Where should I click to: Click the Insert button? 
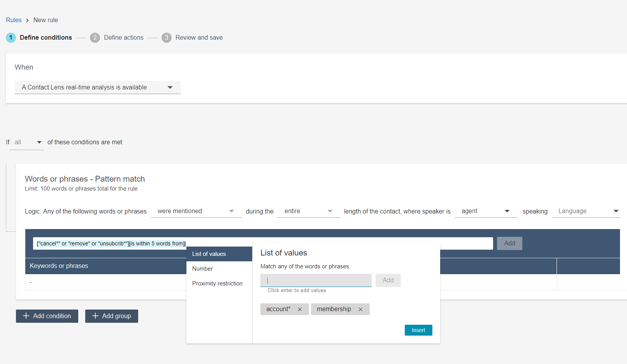418,330
